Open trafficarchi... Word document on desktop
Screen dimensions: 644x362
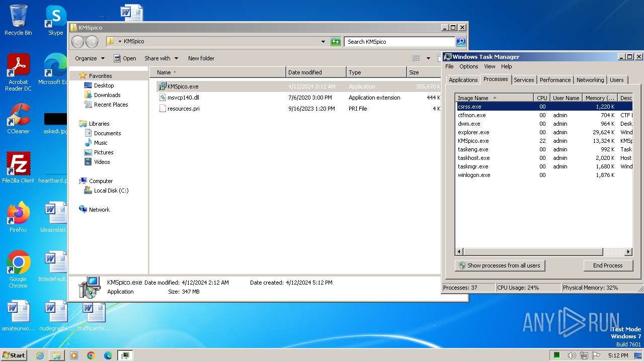[x=94, y=316]
